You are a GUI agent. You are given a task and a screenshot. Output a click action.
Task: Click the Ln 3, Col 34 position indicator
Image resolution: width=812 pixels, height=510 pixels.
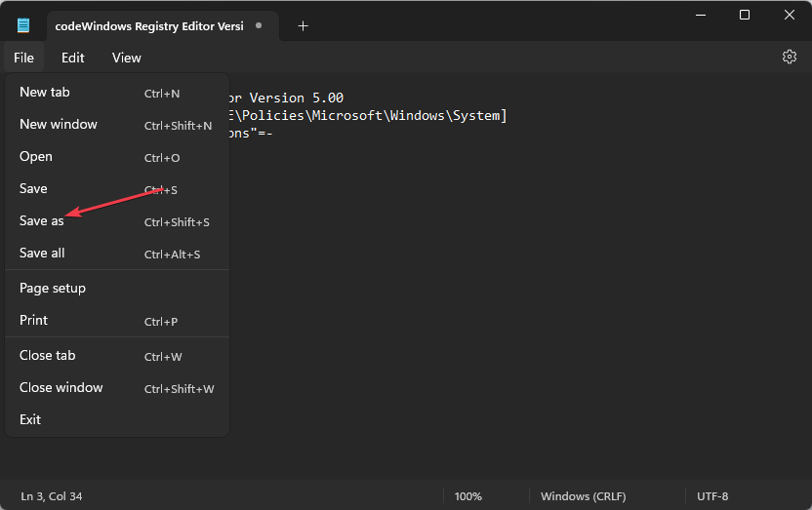(52, 496)
